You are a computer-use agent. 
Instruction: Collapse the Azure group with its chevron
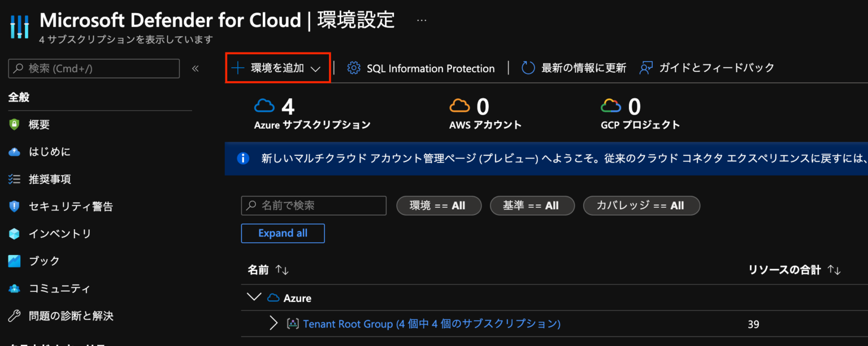[x=254, y=297]
